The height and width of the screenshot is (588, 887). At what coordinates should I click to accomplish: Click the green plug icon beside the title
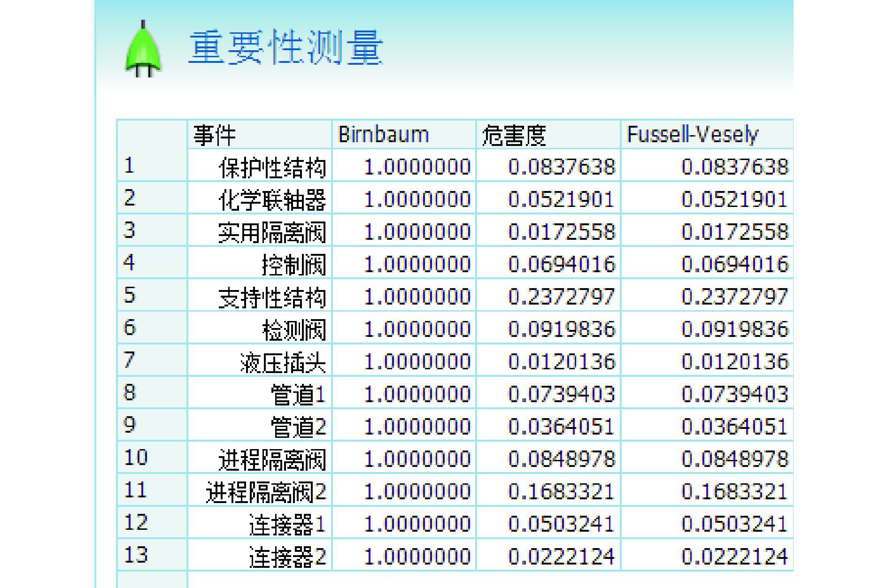pyautogui.click(x=143, y=49)
